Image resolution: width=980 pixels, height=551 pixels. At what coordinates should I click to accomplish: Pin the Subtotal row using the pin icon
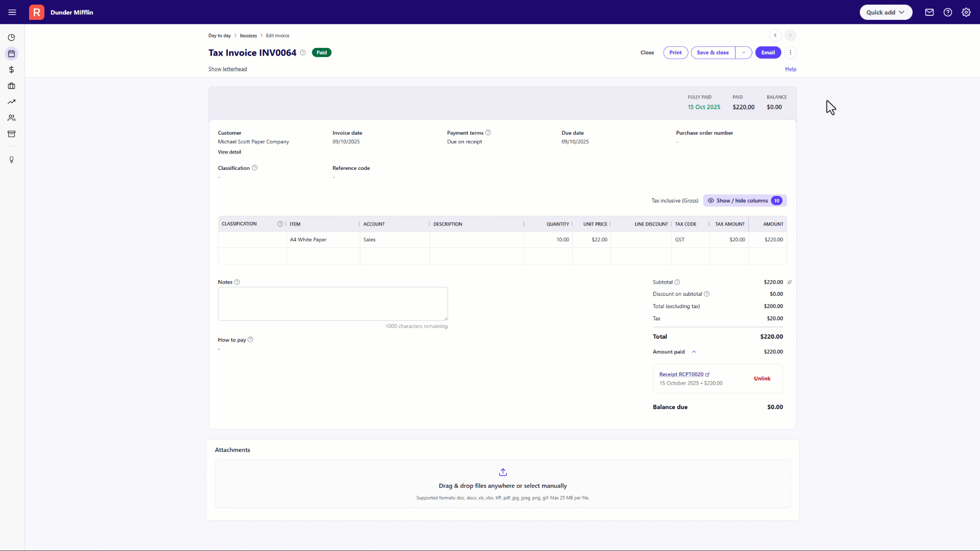coord(789,282)
